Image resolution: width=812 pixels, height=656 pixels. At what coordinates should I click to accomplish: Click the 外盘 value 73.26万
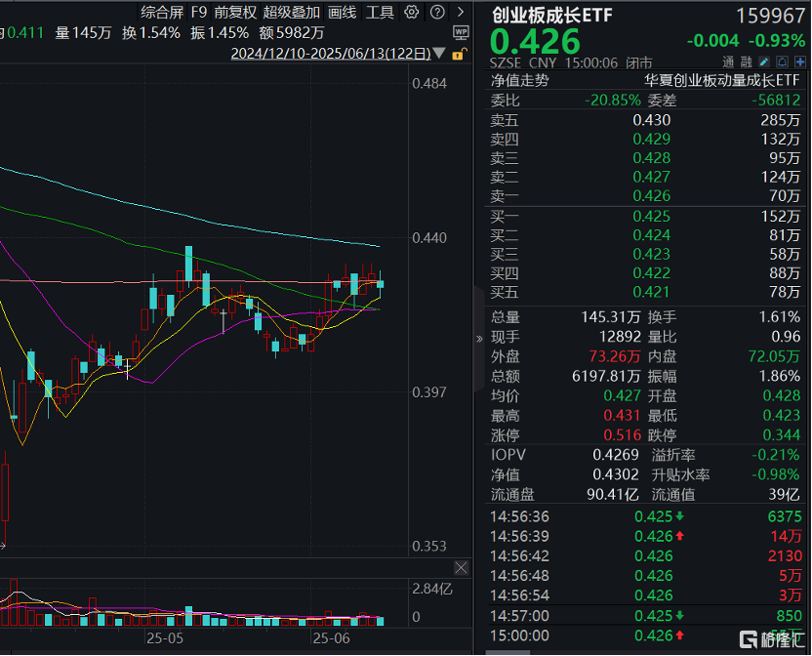tap(615, 356)
